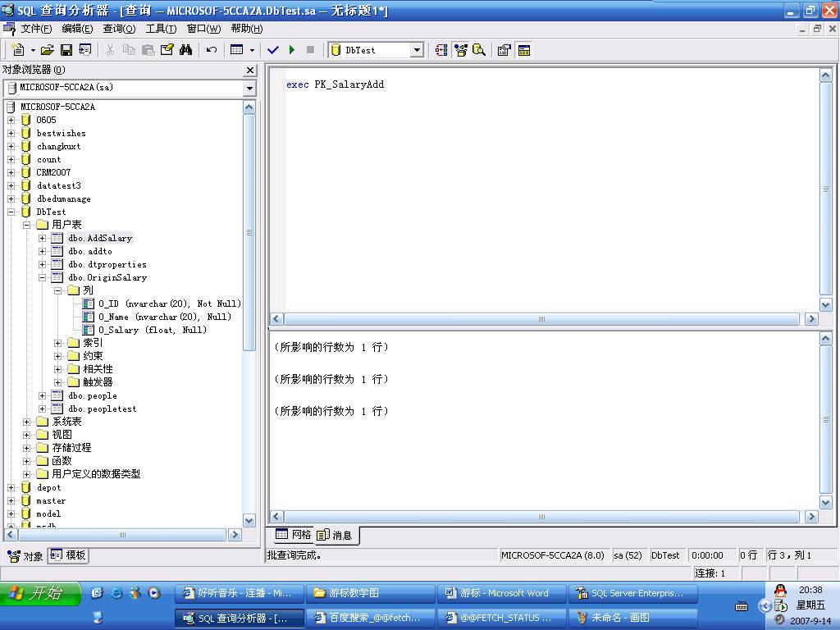The width and height of the screenshot is (840, 630).
Task: Switch to the 消息 results tab
Action: coord(336,535)
